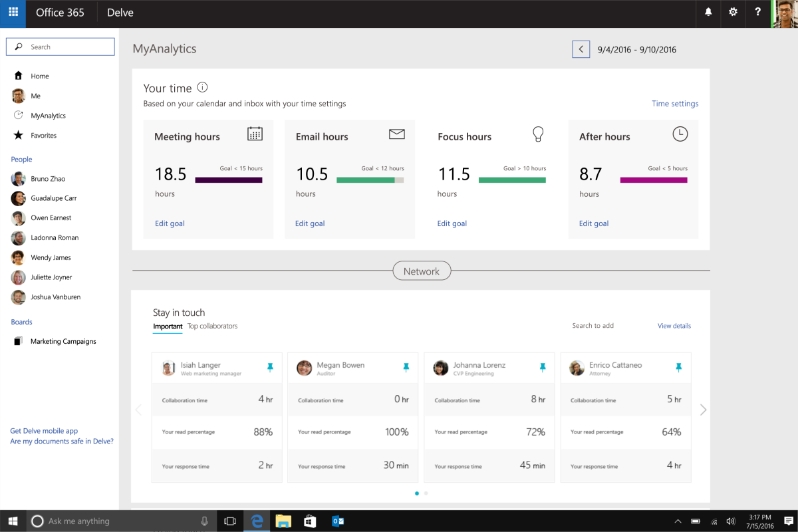Go to the previous week with the chevron

[581, 49]
